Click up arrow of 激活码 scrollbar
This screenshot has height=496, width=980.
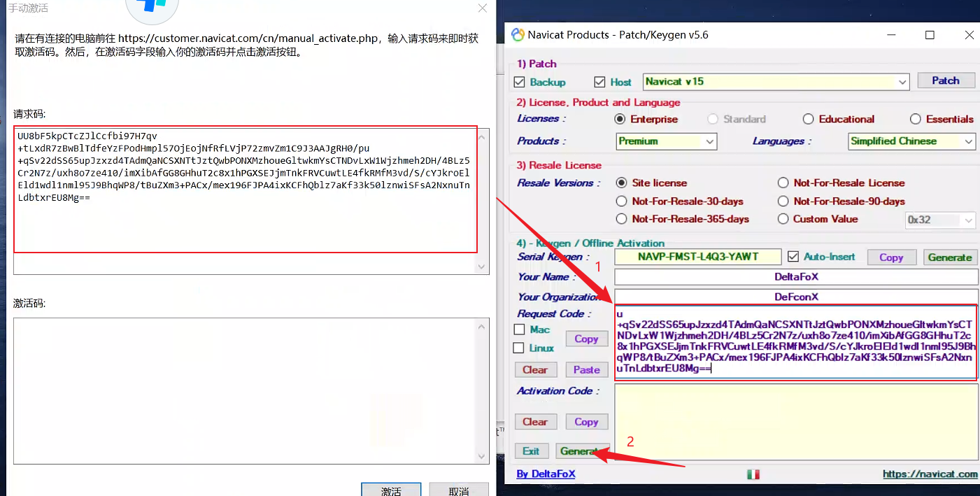click(x=483, y=325)
